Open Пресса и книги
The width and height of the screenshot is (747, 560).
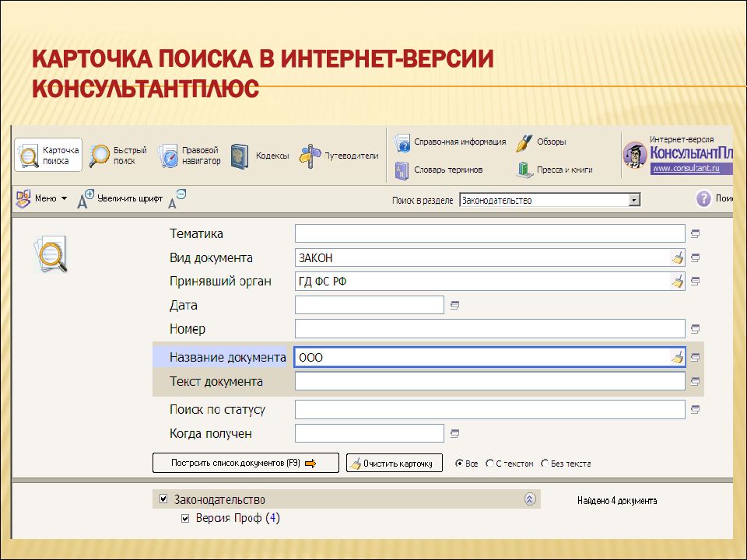(x=555, y=170)
